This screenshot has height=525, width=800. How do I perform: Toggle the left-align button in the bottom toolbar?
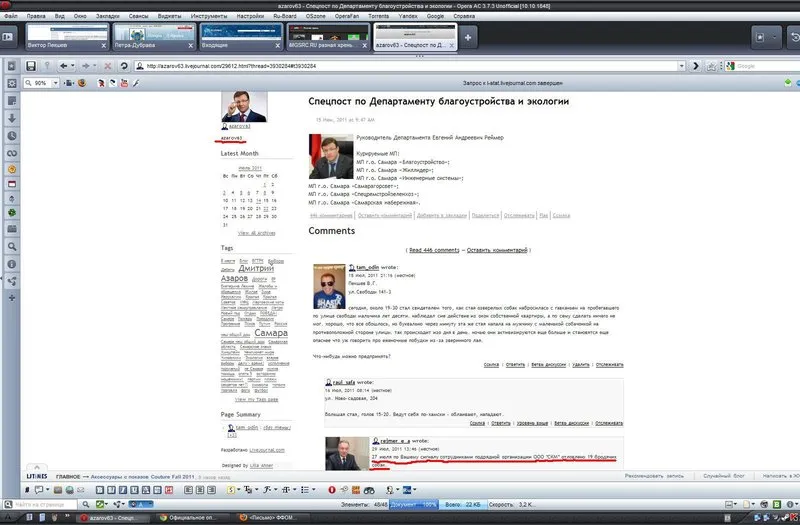tap(188, 490)
